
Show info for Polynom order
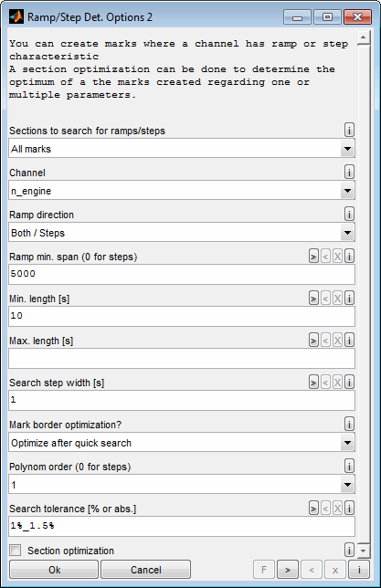point(349,467)
